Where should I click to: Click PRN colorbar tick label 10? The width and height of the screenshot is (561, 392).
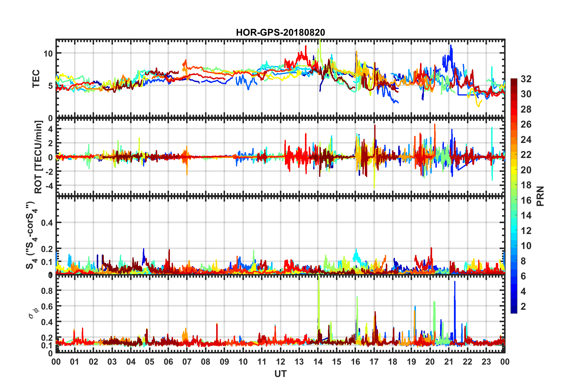pyautogui.click(x=526, y=246)
